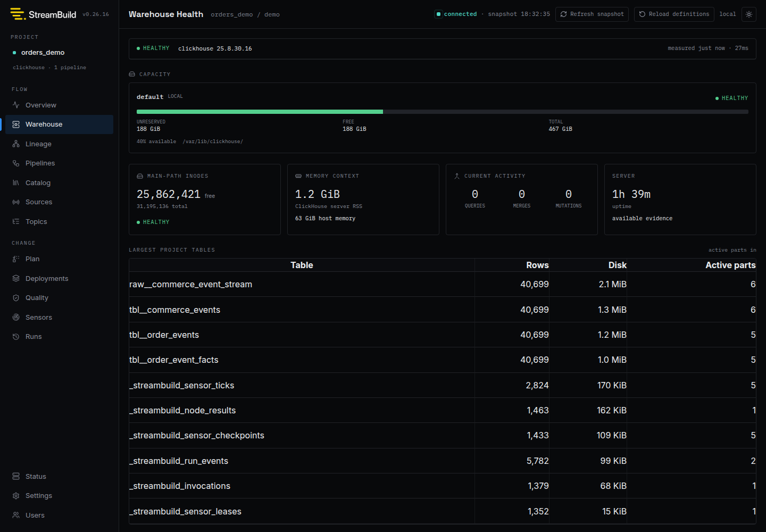Click the refresh arrows icon in Refresh snapshot
This screenshot has width=766, height=532.
click(x=563, y=14)
